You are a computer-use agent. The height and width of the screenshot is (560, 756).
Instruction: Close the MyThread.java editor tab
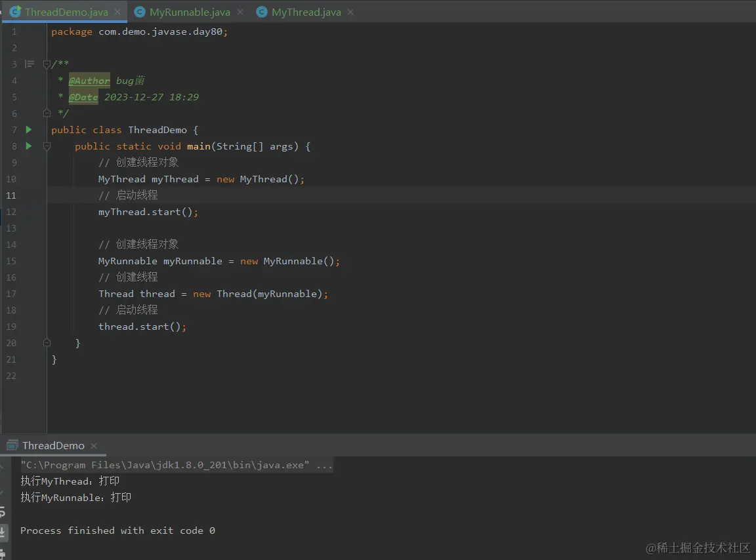pos(350,12)
